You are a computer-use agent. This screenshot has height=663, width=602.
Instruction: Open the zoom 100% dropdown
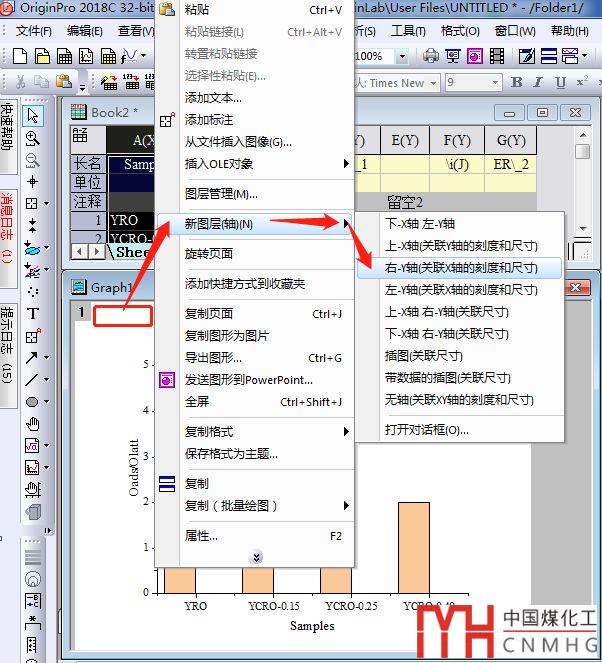click(402, 56)
